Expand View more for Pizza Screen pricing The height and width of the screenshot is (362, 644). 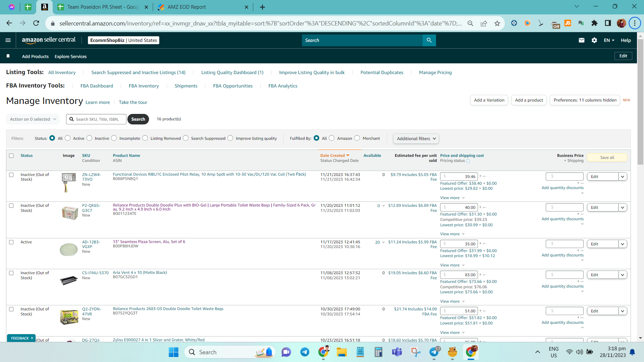coord(452,265)
